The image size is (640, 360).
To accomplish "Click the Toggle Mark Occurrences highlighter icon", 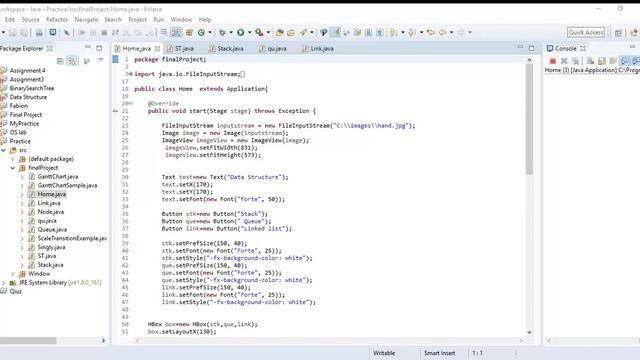I will (335, 32).
